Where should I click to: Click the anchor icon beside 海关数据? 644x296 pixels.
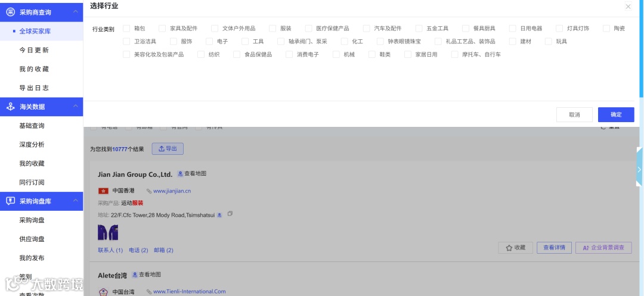pos(10,107)
